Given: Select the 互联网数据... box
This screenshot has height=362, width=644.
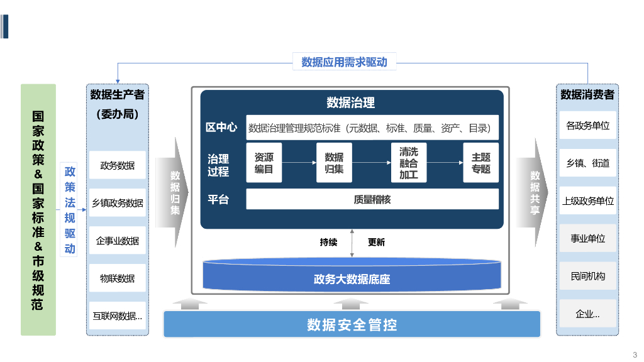Looking at the screenshot, I should pyautogui.click(x=118, y=315).
